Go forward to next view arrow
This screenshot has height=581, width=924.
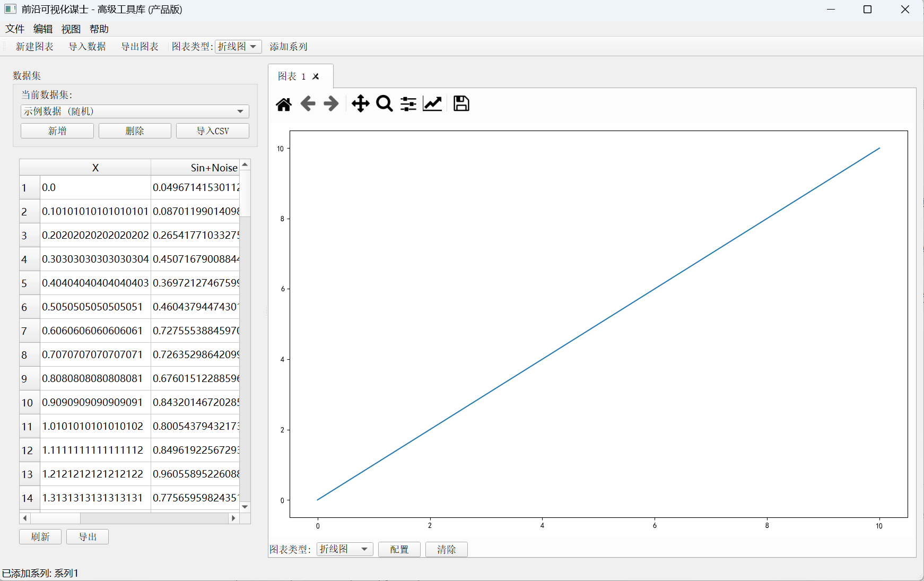331,103
